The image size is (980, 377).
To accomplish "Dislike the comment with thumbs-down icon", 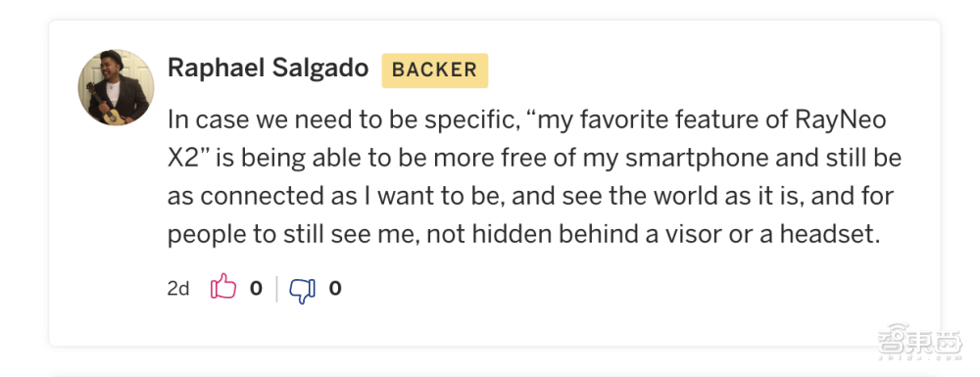I will coord(303,289).
